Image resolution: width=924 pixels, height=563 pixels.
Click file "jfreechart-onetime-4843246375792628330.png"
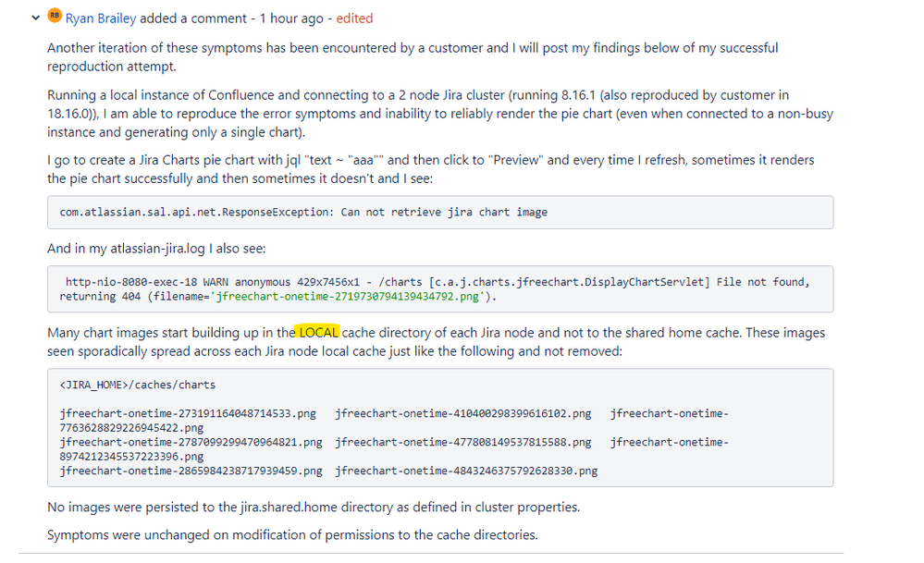click(467, 471)
